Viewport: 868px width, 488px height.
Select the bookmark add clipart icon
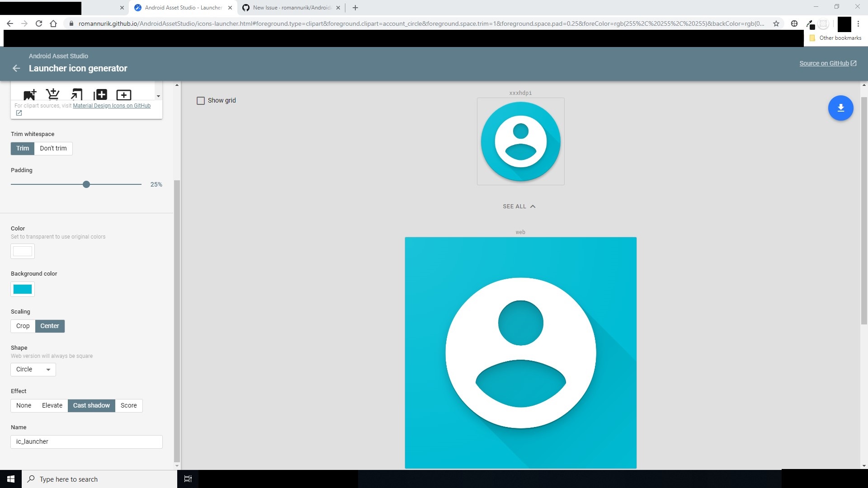click(x=29, y=94)
